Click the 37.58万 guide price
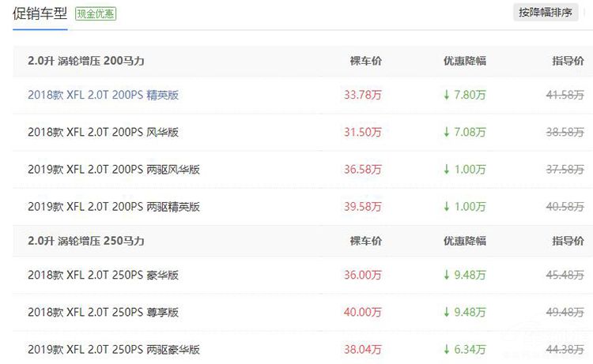Viewport: 593px width, 364px height. pos(565,170)
